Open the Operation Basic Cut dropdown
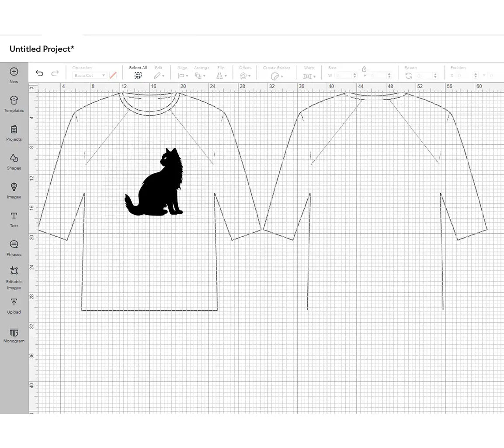This screenshot has height=448, width=504. click(90, 76)
